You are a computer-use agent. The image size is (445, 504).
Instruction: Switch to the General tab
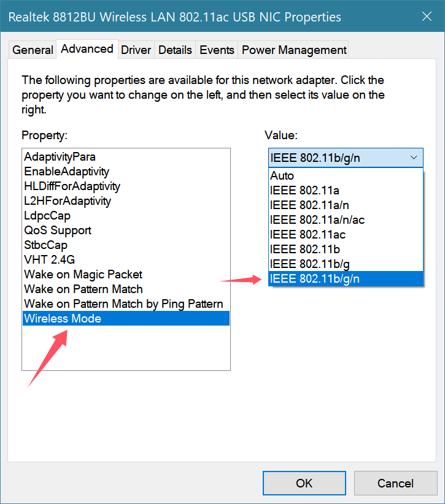point(33,50)
